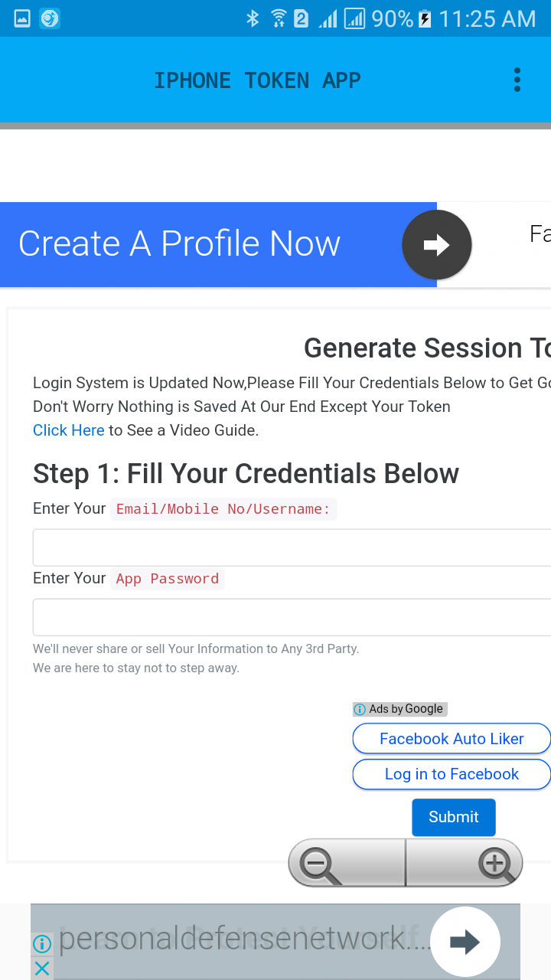
Task: Click the Ads by Google info icon
Action: [359, 709]
